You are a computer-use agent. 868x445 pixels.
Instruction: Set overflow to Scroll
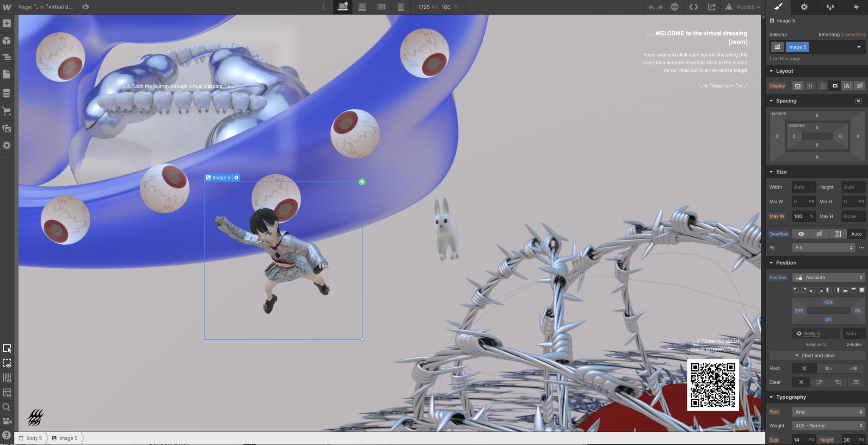(838, 234)
